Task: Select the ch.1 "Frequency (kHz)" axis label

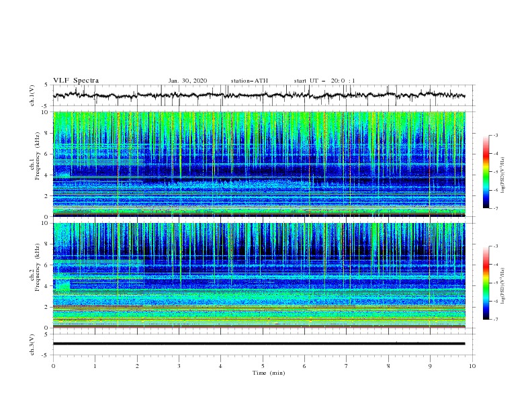Action: [x=38, y=156]
